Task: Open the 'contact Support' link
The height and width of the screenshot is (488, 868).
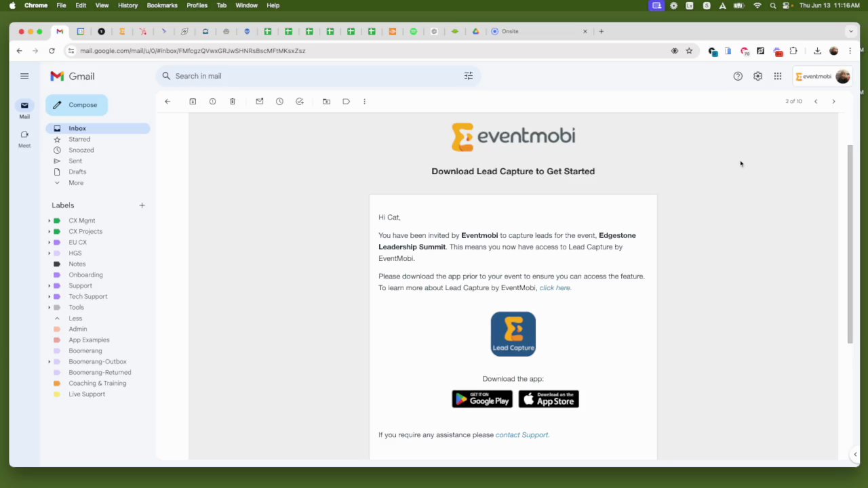Action: pyautogui.click(x=522, y=435)
